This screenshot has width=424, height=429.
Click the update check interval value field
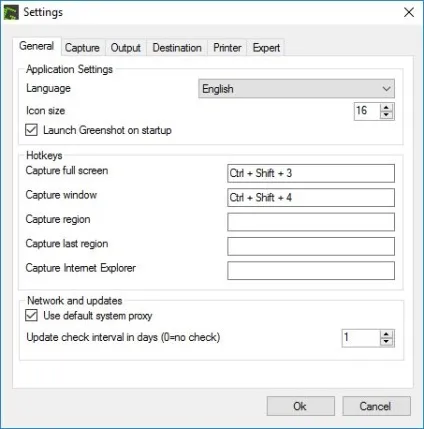coord(361,338)
